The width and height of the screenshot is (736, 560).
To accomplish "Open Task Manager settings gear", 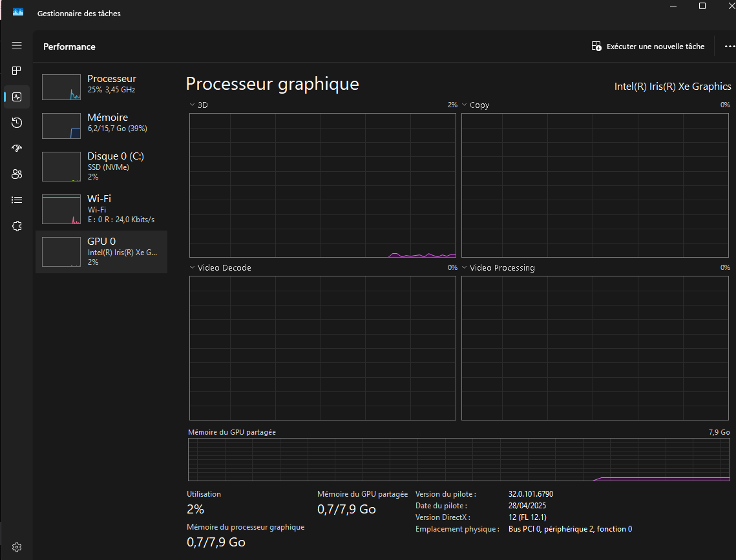I will (17, 547).
